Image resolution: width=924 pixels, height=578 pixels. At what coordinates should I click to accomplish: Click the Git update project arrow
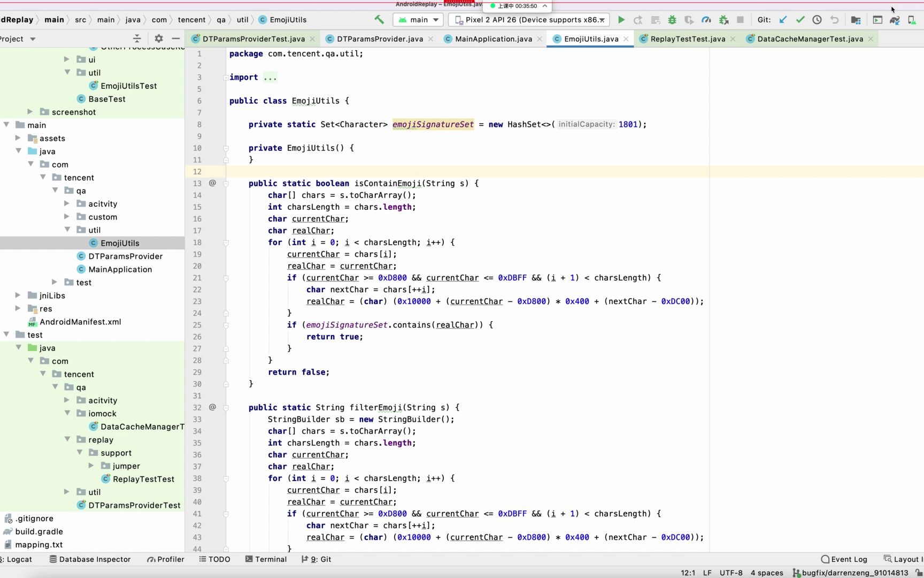point(783,20)
